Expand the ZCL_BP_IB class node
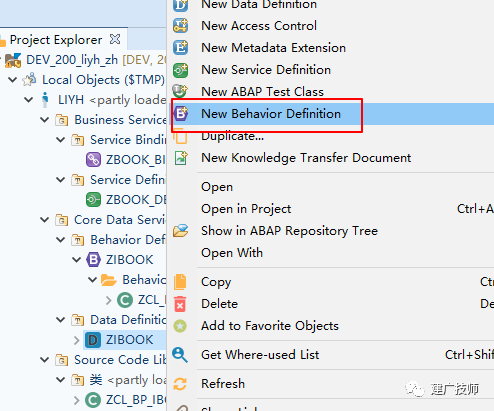The height and width of the screenshot is (411, 494). (x=77, y=400)
